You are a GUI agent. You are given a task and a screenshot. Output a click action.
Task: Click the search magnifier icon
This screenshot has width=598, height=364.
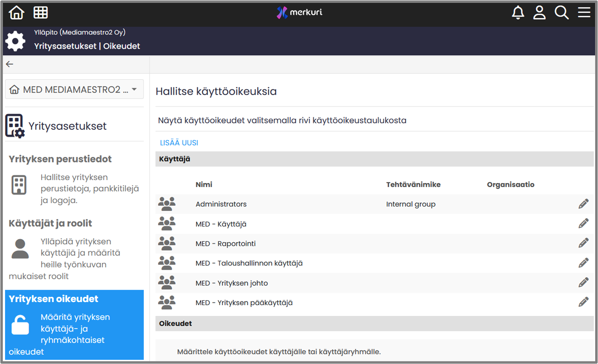[561, 13]
